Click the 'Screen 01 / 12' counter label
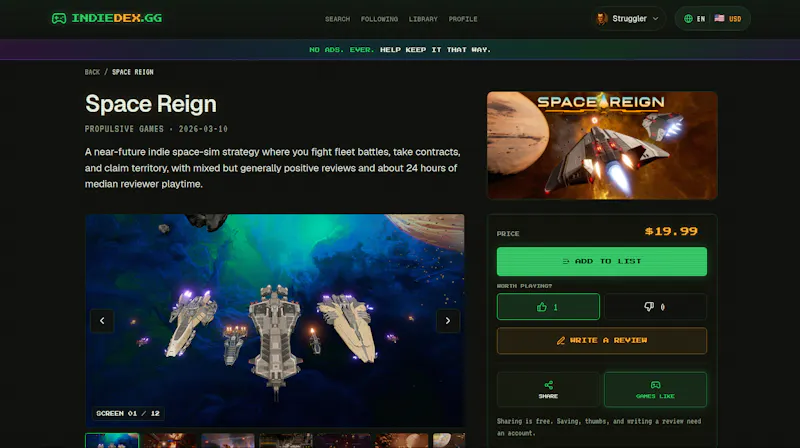 (x=128, y=413)
